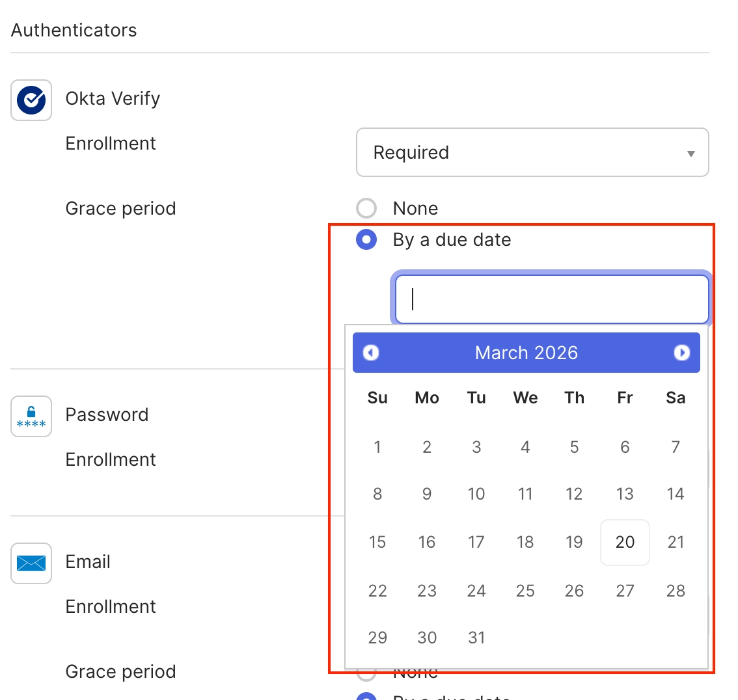738x700 pixels.
Task: Click the Password authenticator icon
Action: click(x=31, y=416)
